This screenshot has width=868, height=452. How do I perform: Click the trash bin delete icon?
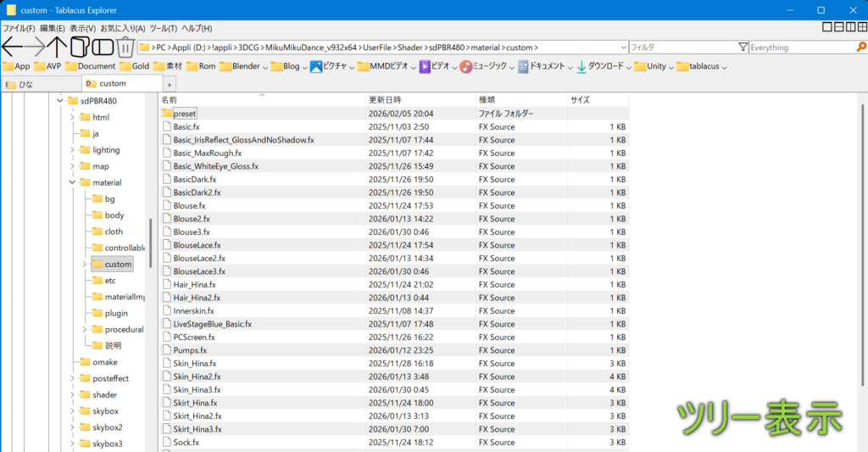point(125,47)
